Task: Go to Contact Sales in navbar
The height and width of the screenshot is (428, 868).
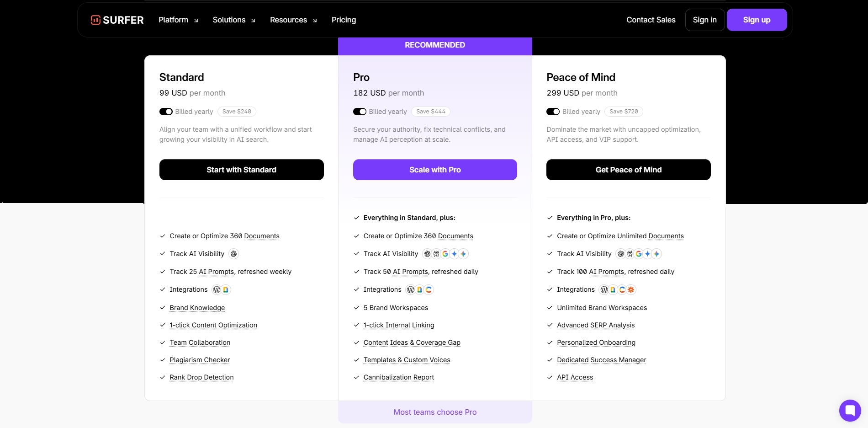Action: click(x=651, y=20)
